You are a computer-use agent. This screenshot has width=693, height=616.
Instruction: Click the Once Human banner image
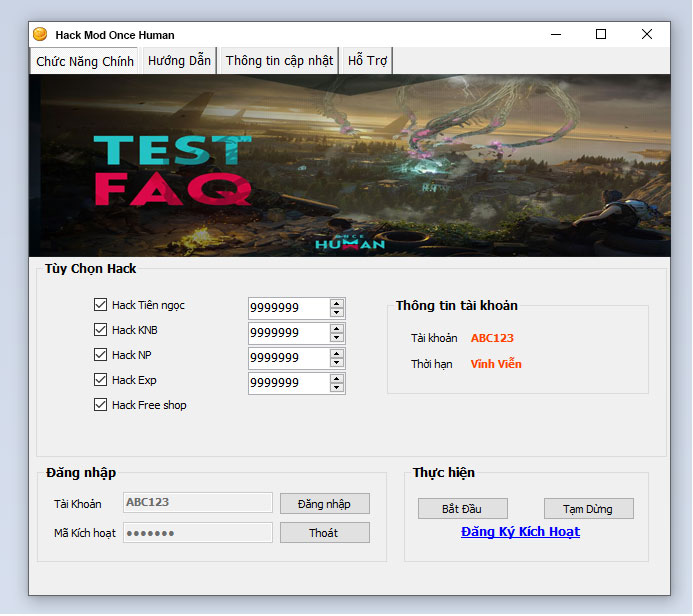(x=350, y=166)
